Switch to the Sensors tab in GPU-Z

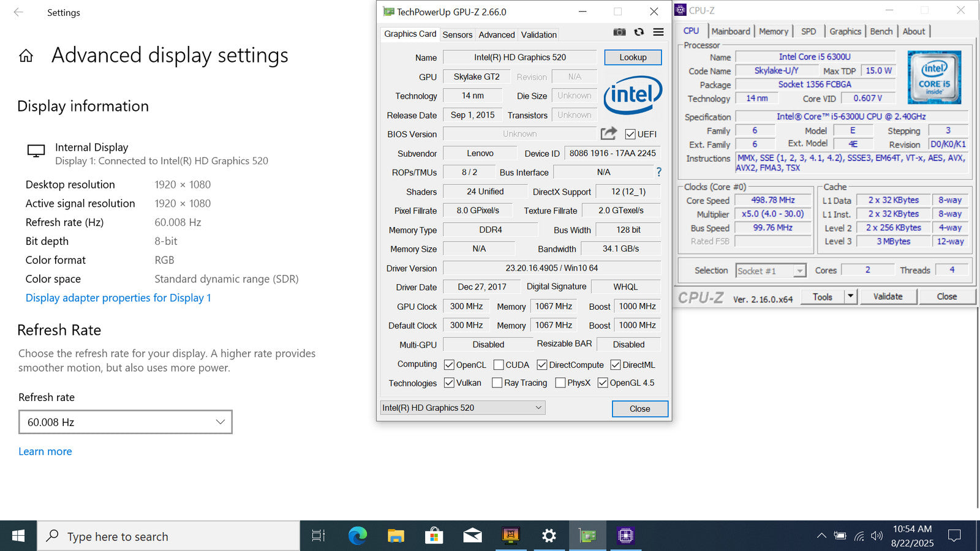pos(457,35)
